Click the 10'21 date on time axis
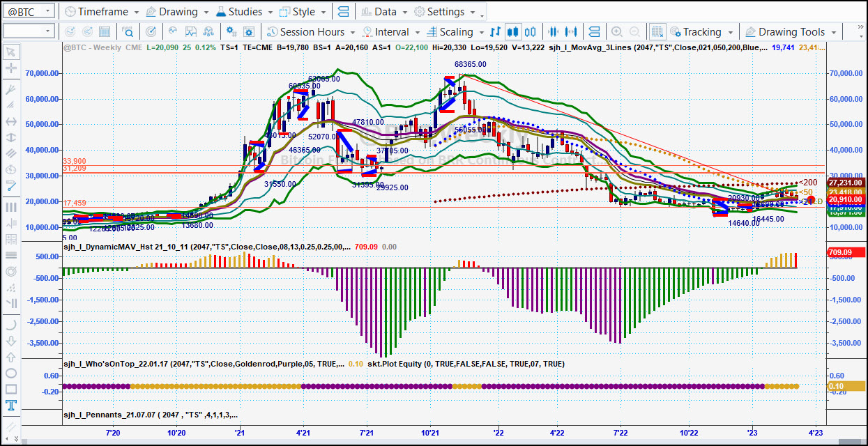Viewport: 868px width, 446px height. 430,433
